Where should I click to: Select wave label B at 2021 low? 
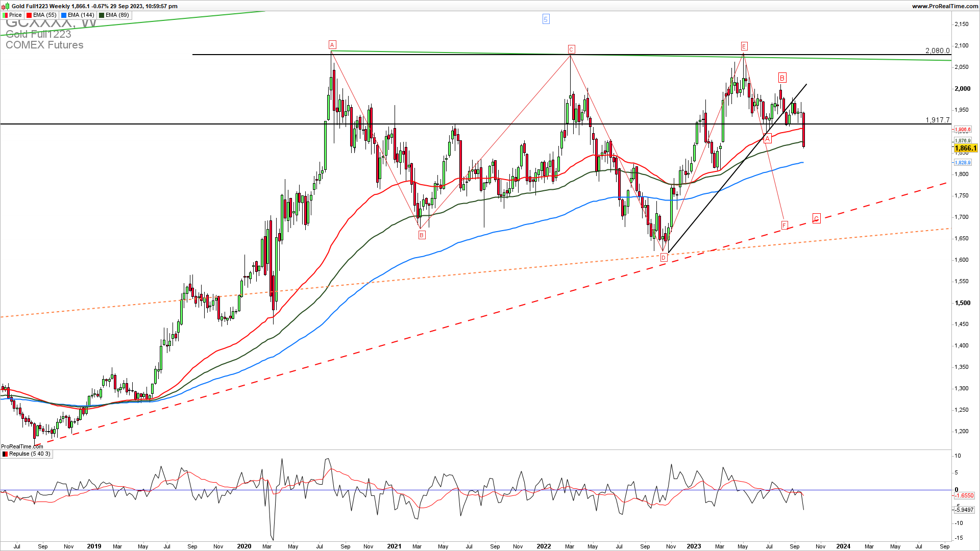(422, 235)
